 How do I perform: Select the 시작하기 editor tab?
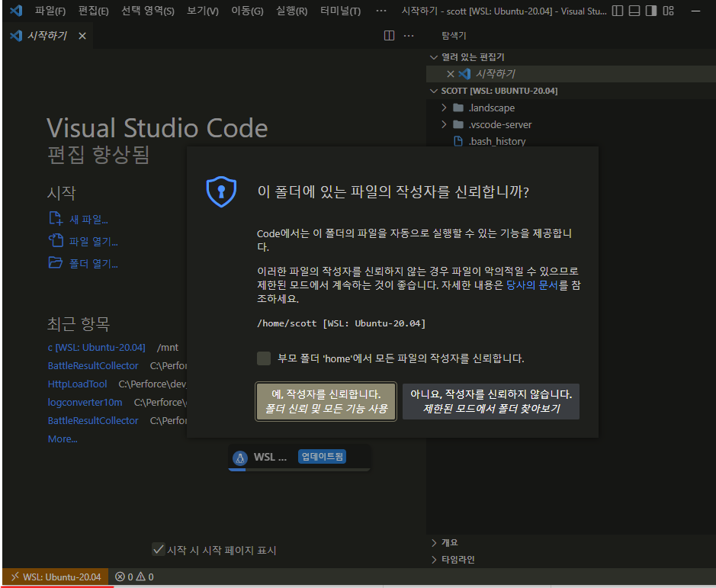47,36
